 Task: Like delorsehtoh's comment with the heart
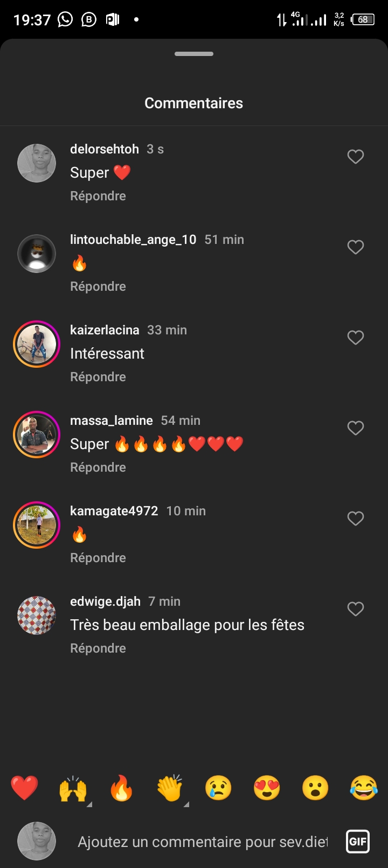(356, 157)
